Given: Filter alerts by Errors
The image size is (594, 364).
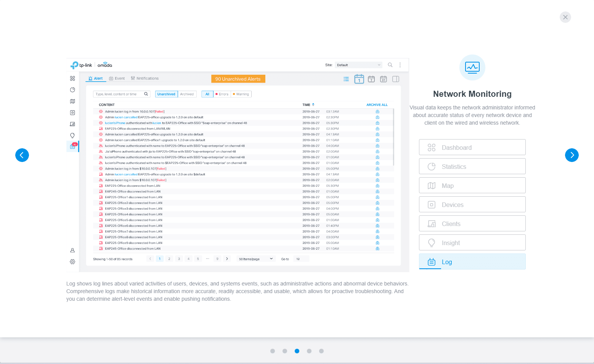Looking at the screenshot, I should [x=222, y=94].
